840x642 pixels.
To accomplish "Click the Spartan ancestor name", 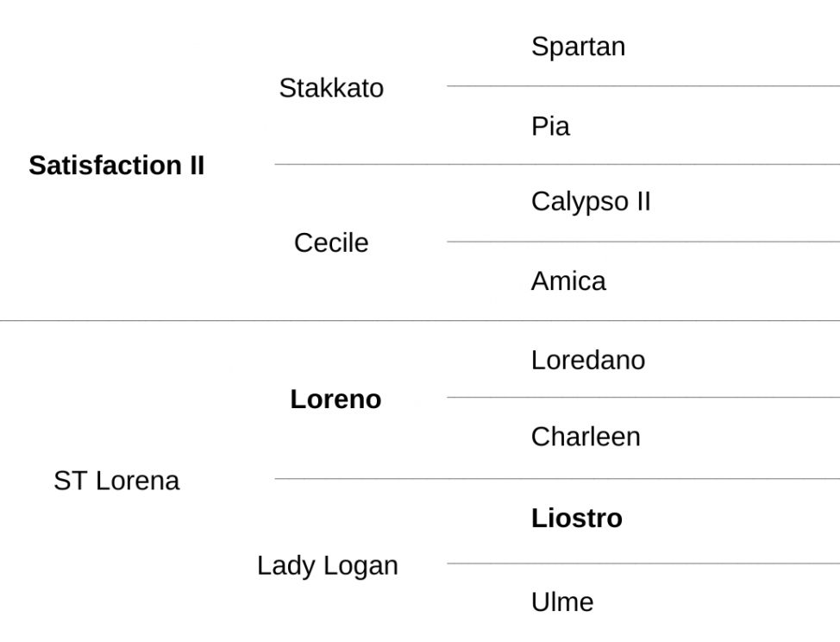I will click(578, 47).
